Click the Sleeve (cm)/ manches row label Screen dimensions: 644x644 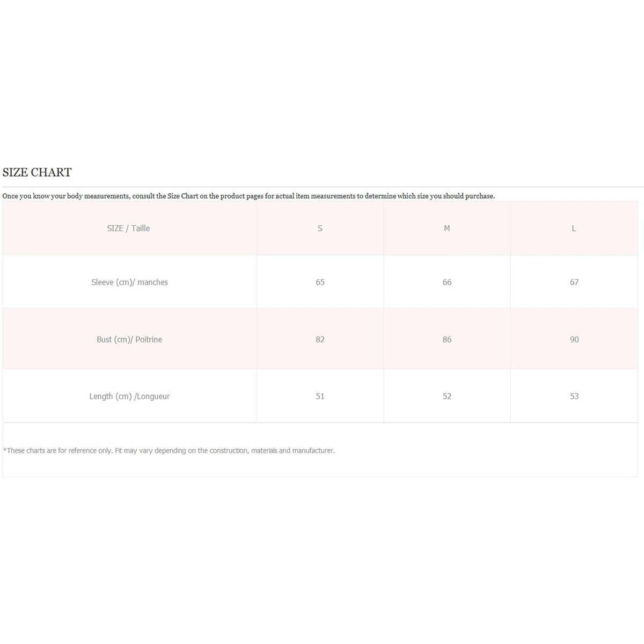tap(129, 282)
